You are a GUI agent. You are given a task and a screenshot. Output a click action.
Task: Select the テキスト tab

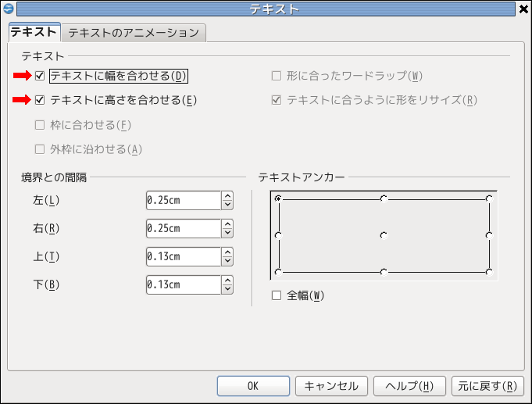34,33
